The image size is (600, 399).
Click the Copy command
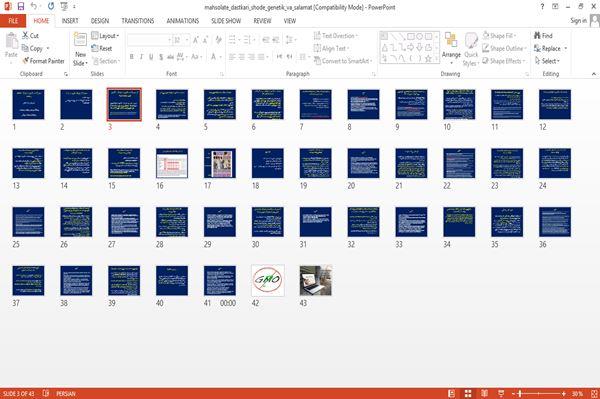click(33, 48)
